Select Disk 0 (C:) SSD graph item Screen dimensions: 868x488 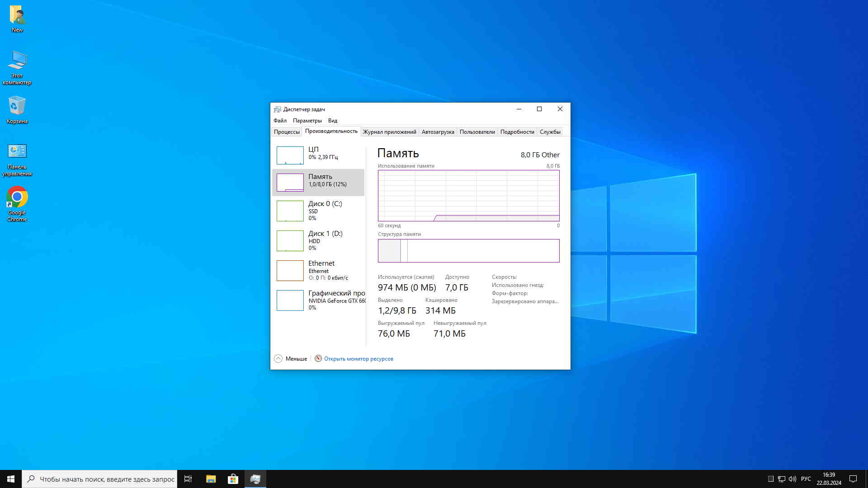point(290,211)
